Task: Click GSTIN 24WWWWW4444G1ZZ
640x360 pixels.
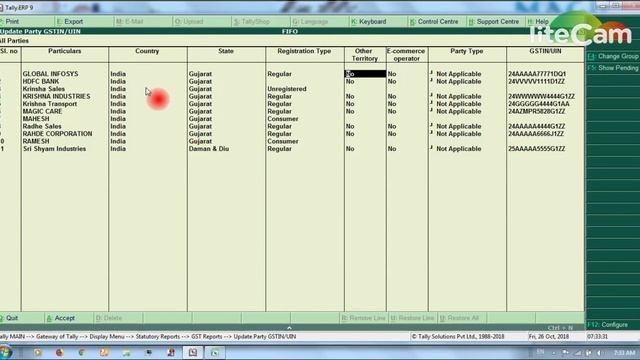Action: pyautogui.click(x=541, y=96)
